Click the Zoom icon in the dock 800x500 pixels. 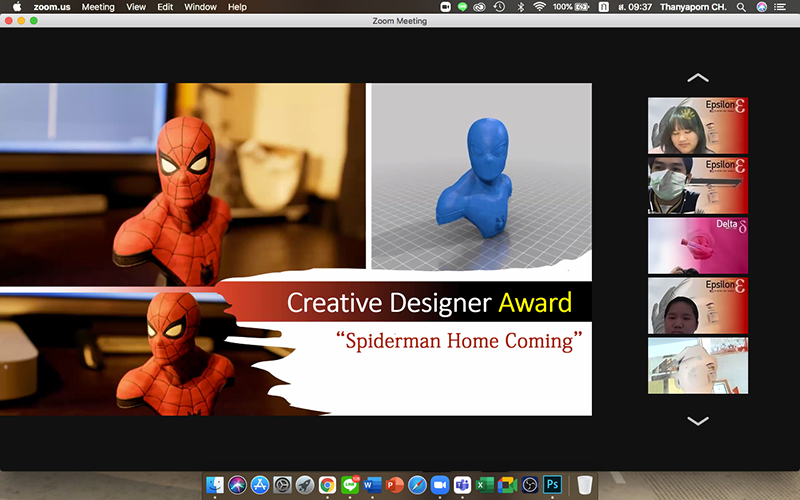[439, 485]
